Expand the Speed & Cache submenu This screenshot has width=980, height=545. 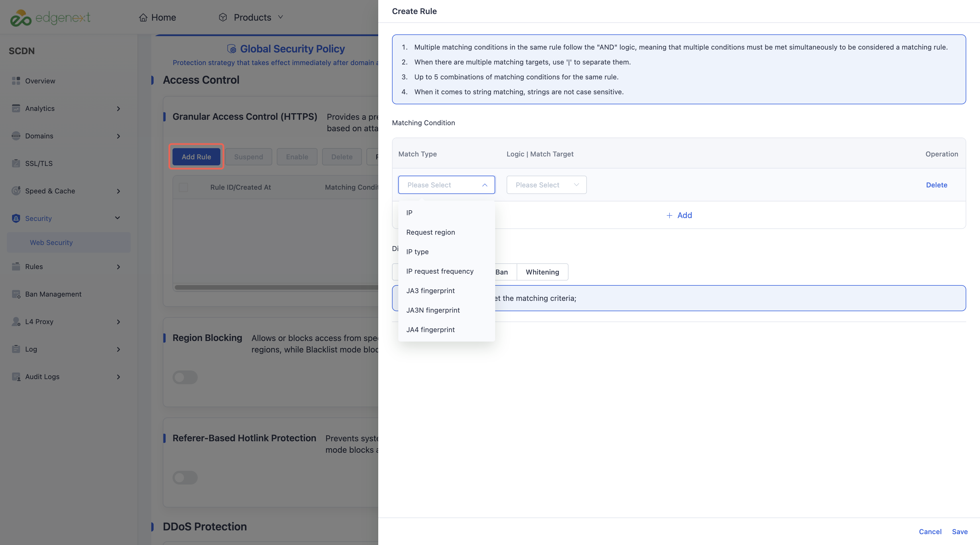tap(118, 191)
